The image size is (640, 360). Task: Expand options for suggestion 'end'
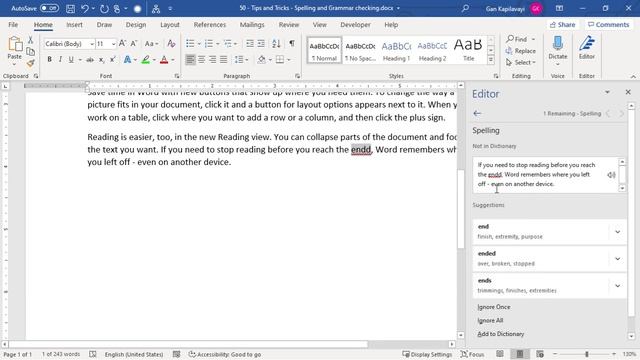pos(618,232)
